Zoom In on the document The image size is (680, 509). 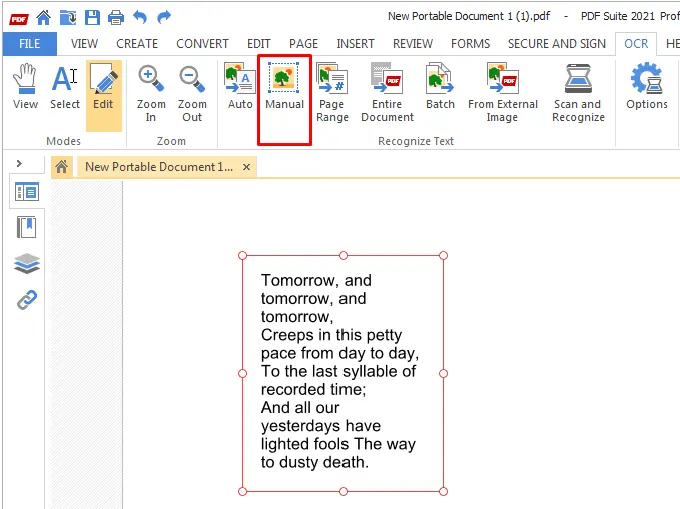[151, 94]
